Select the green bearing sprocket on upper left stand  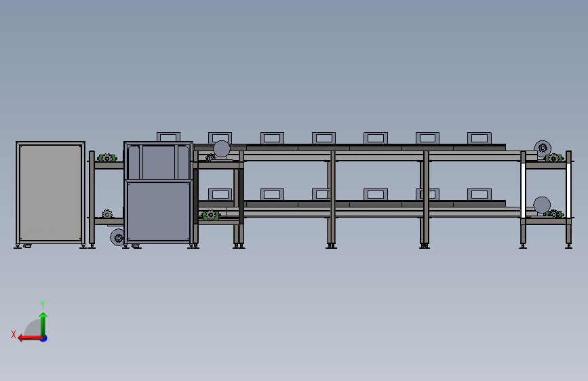(x=107, y=158)
